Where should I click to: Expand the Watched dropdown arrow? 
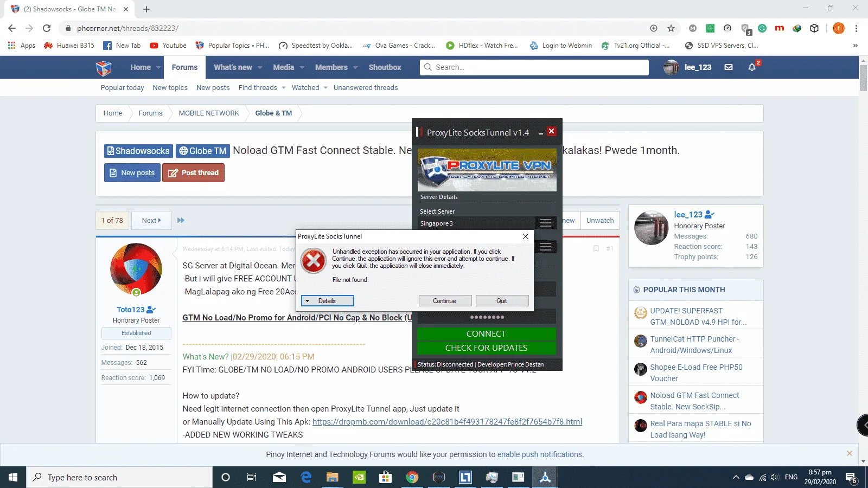(x=325, y=87)
